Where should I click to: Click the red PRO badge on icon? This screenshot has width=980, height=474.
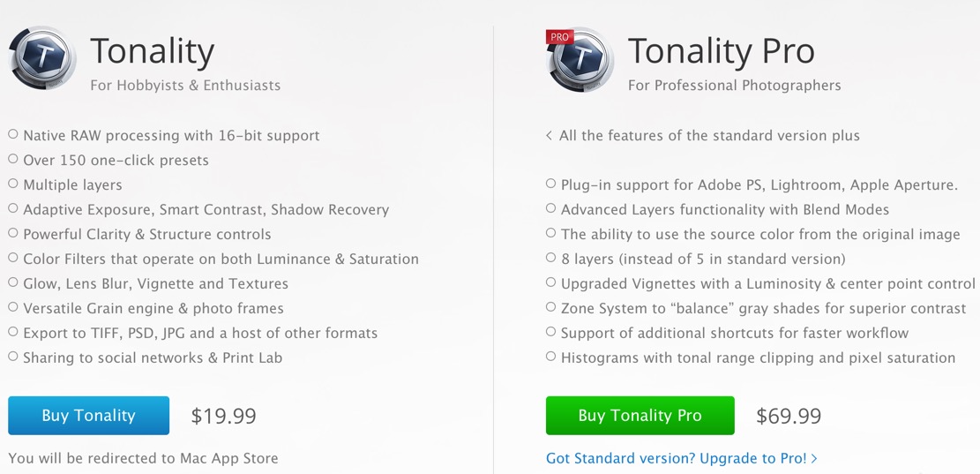coord(559,37)
